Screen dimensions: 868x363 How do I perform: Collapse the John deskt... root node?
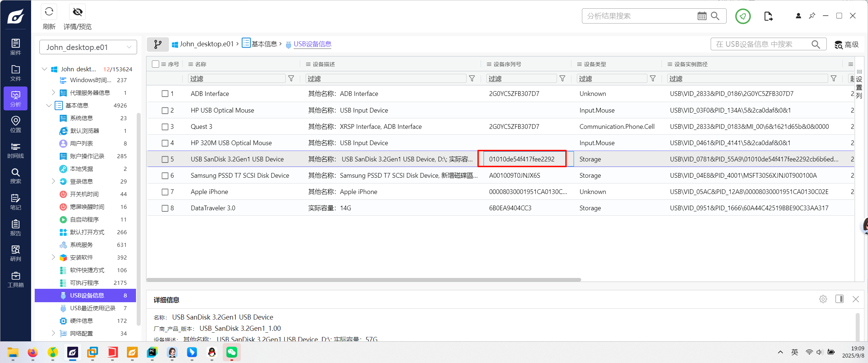(x=44, y=69)
